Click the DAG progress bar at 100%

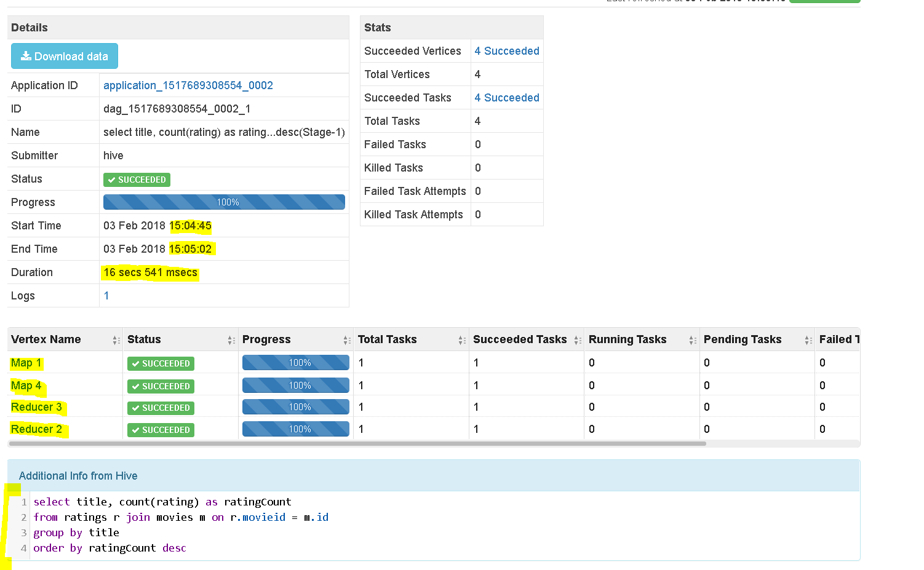(x=224, y=202)
